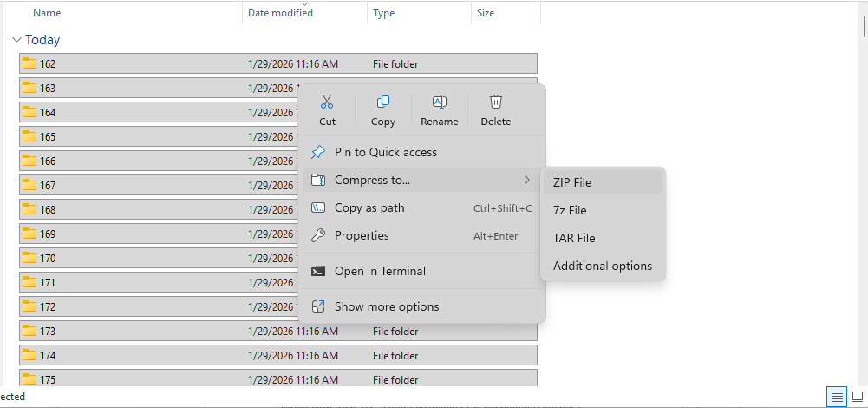This screenshot has height=408, width=868.
Task: Click folder icon of 164
Action: tap(29, 112)
